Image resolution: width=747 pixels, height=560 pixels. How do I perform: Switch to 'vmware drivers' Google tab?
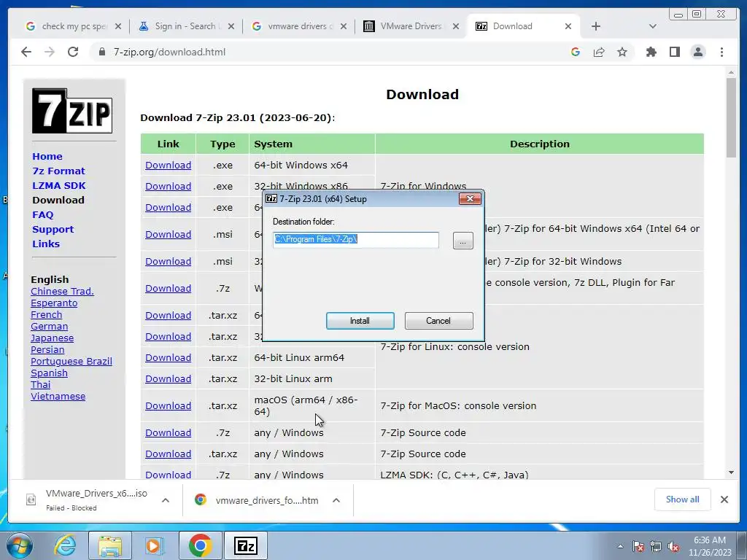[x=298, y=26]
